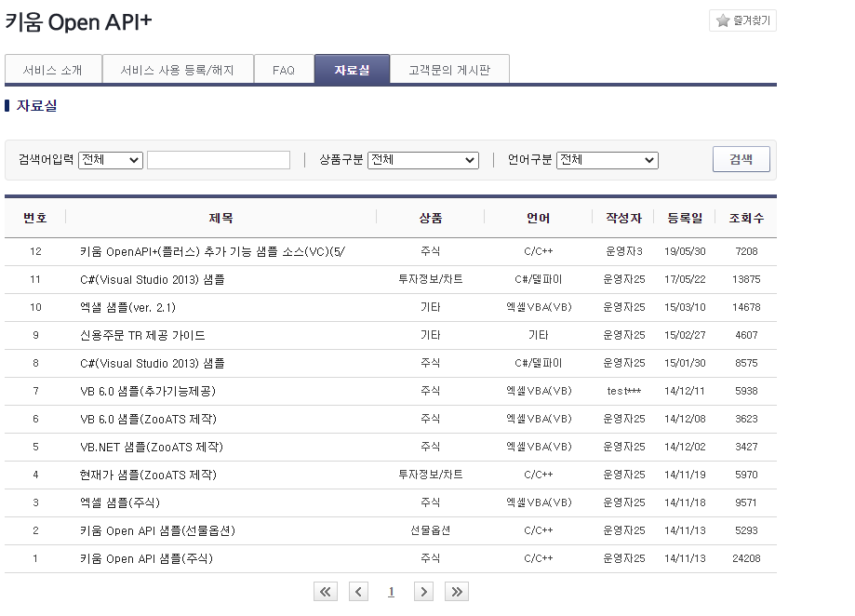Open the 신용주문 TR 제공 가이드 post
855x616 pixels.
click(142, 335)
